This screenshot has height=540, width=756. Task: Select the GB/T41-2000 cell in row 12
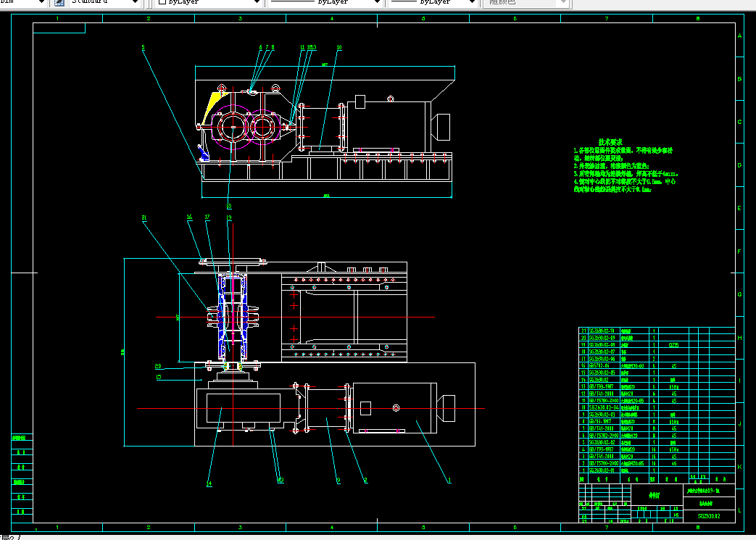(601, 394)
